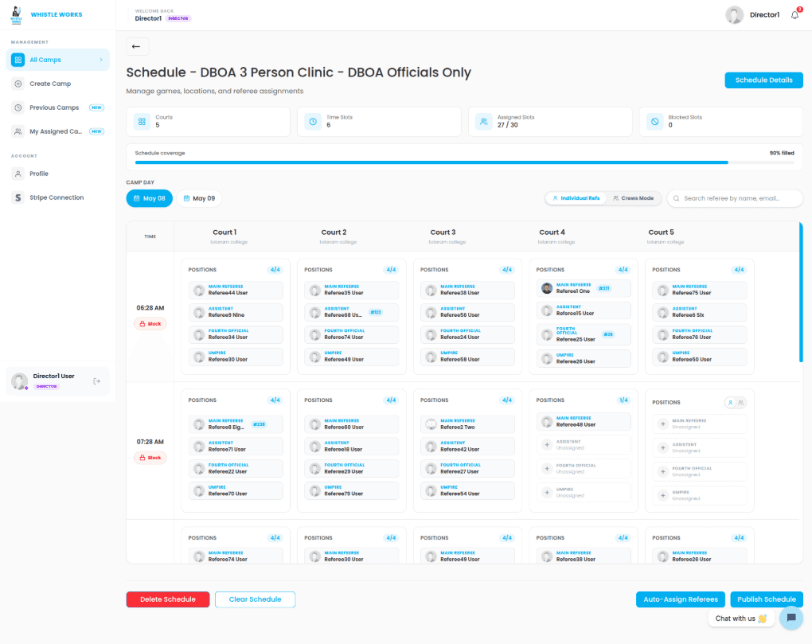Screen dimensions: 812x644
Task: Open My Assigned Camps in sidebar
Action: pos(57,131)
